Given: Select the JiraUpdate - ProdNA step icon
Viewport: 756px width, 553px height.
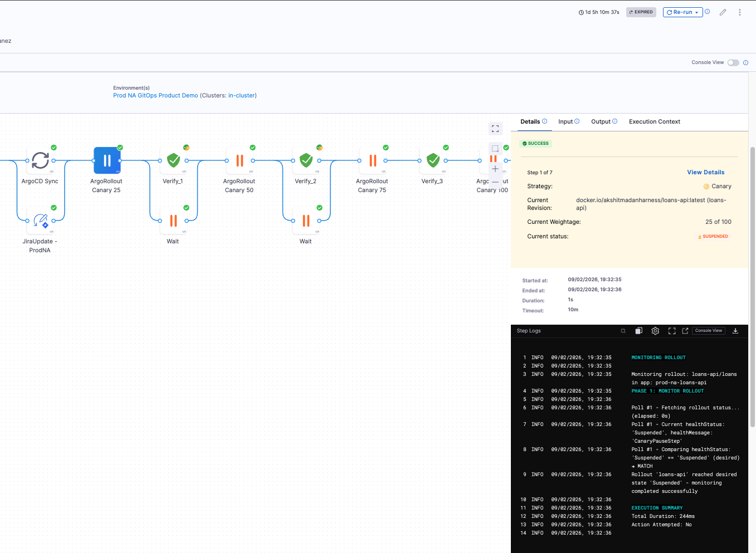Looking at the screenshot, I should pos(40,221).
